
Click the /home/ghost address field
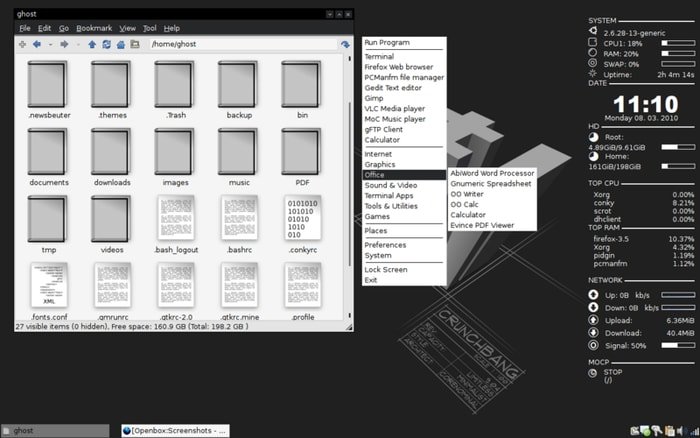[243, 44]
